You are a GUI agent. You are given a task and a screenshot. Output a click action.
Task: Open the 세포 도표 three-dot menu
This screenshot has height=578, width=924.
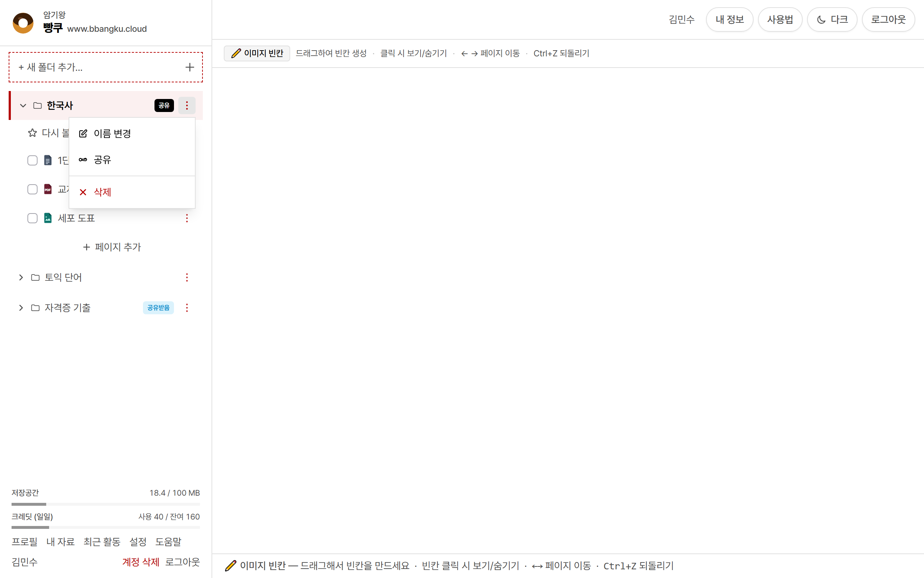coord(187,218)
